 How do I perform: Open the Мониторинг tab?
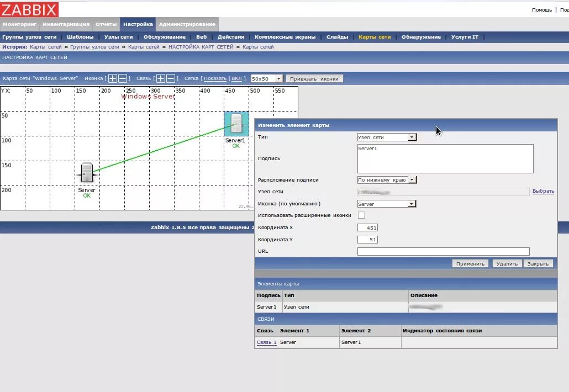click(19, 24)
